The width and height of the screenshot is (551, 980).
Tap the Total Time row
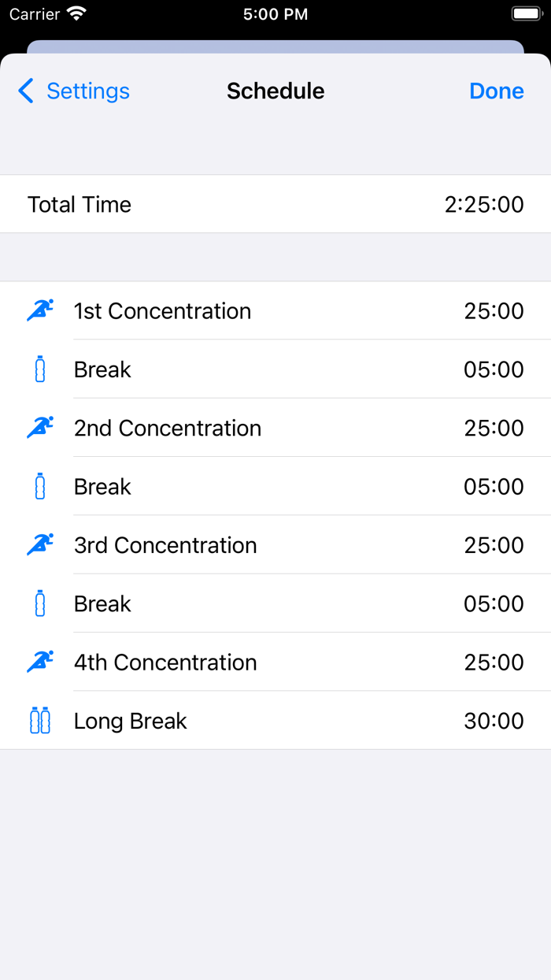(x=275, y=204)
